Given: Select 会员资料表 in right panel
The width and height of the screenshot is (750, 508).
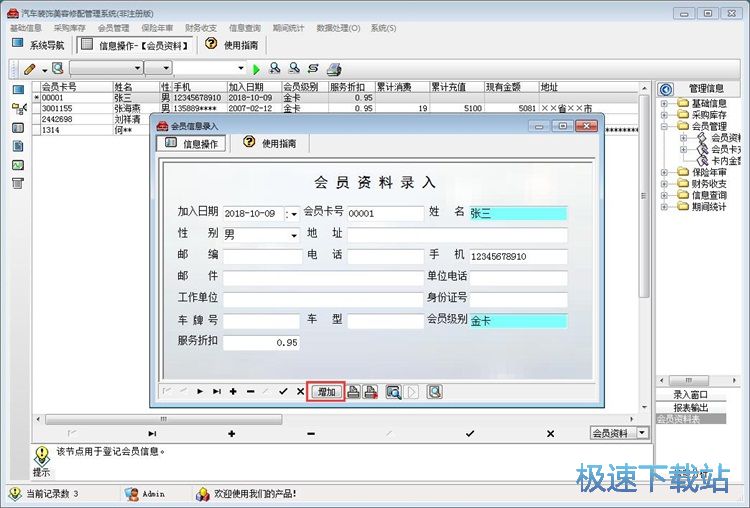Looking at the screenshot, I should point(691,420).
